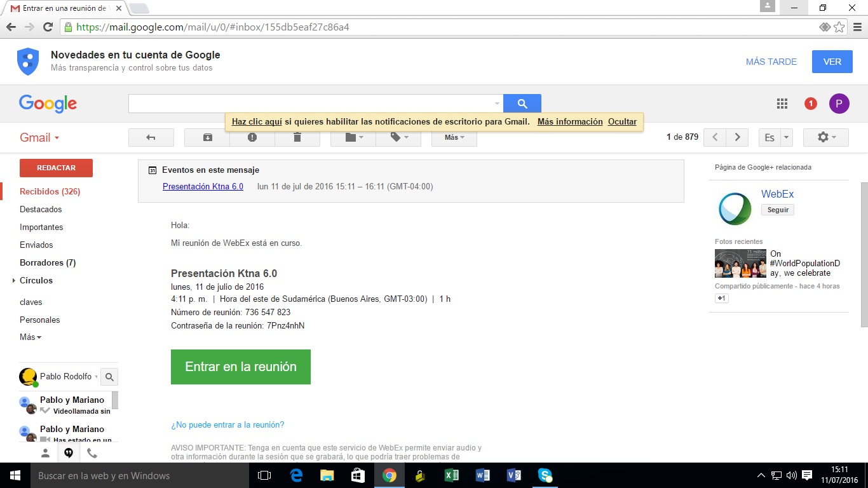Open Excel from the Windows taskbar
The height and width of the screenshot is (488, 868).
(x=451, y=475)
